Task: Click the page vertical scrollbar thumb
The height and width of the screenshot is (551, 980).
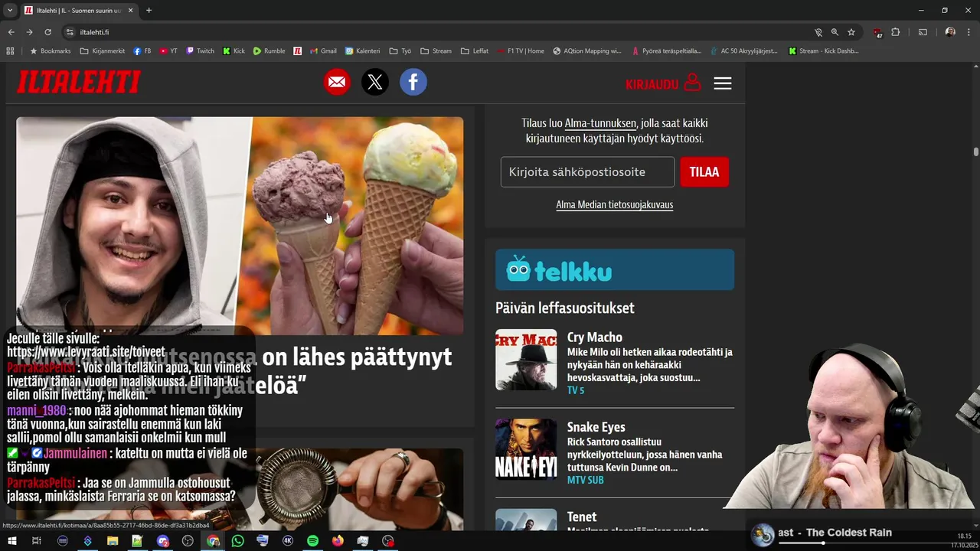Action: pyautogui.click(x=976, y=152)
